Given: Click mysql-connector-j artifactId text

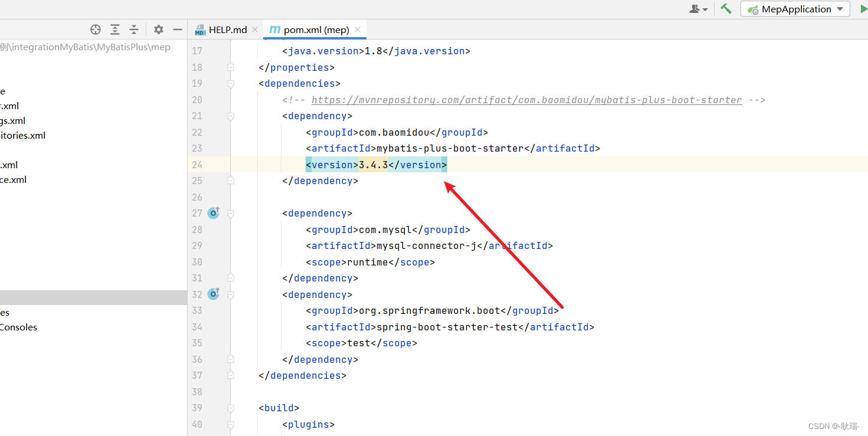Looking at the screenshot, I should tap(427, 246).
